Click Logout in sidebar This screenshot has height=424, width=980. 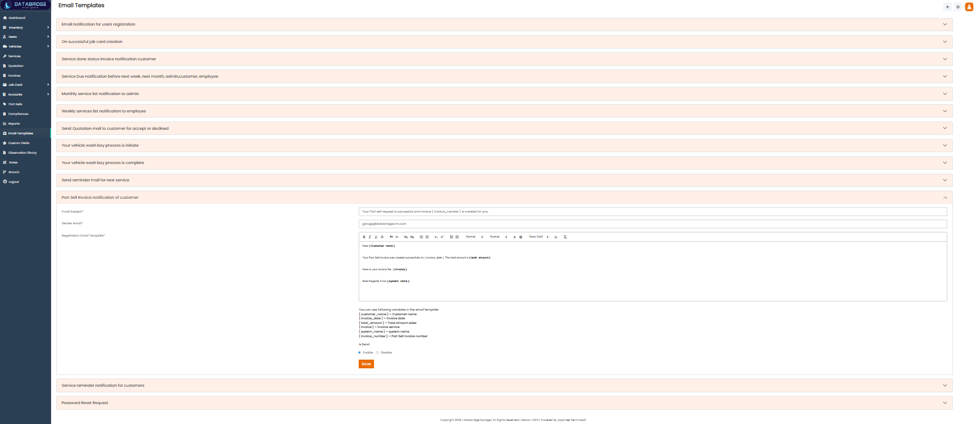25,182
